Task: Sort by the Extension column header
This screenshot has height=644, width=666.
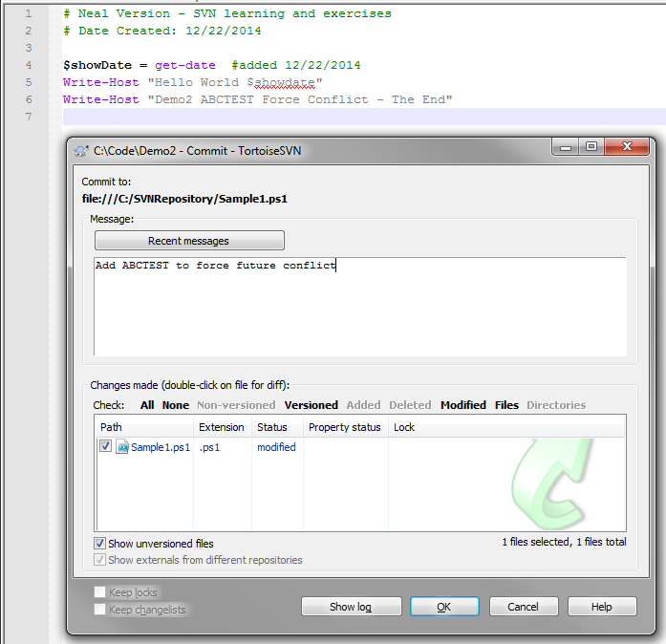Action: tap(223, 427)
